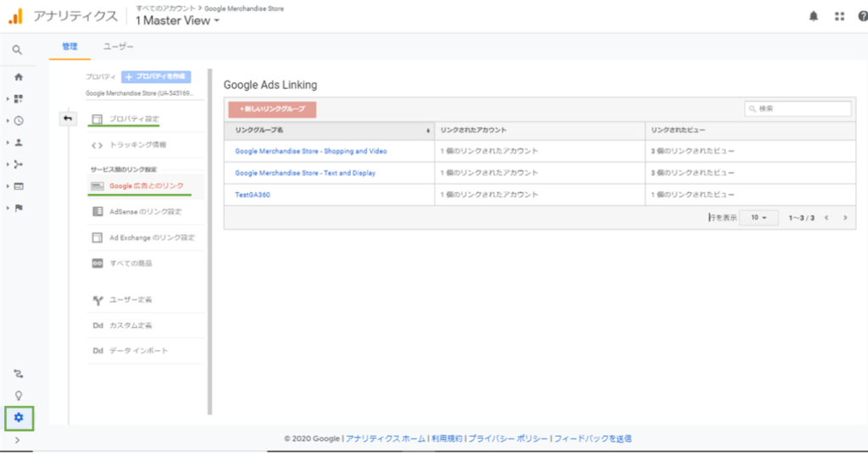Expand Behavior section arrow in sidebar
The image size is (868, 456).
pyautogui.click(x=8, y=186)
